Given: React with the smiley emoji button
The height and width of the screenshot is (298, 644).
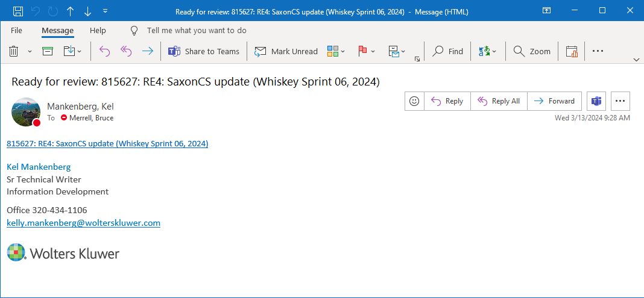Looking at the screenshot, I should [x=414, y=101].
